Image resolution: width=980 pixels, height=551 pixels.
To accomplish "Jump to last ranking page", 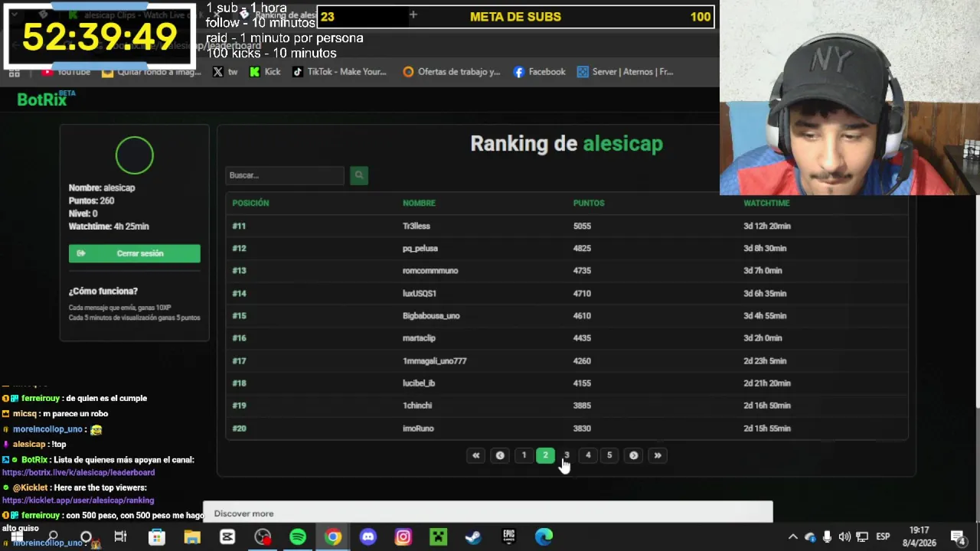I will click(658, 455).
